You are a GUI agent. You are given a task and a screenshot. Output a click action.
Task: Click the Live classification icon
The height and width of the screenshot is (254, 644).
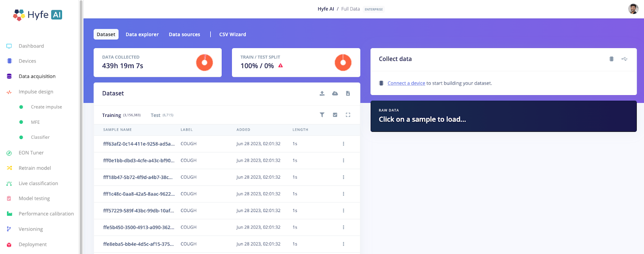tap(9, 183)
